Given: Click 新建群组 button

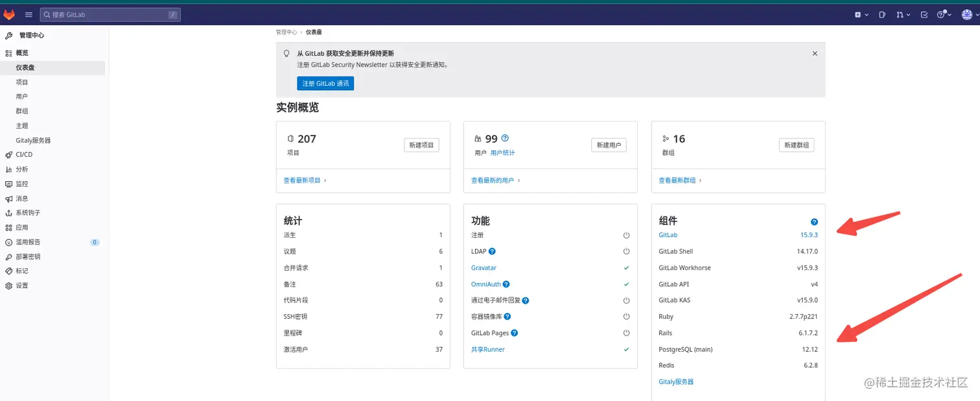Looking at the screenshot, I should (x=797, y=145).
